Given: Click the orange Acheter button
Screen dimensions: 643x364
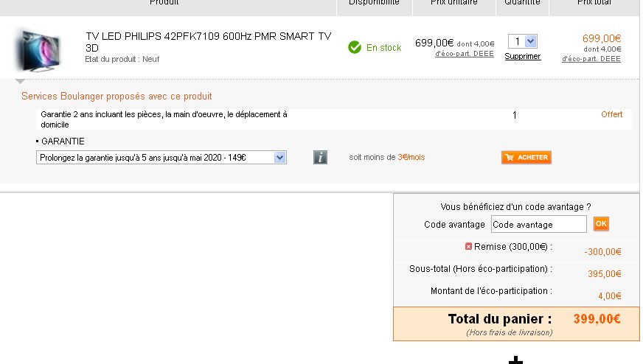Looking at the screenshot, I should (x=526, y=158).
